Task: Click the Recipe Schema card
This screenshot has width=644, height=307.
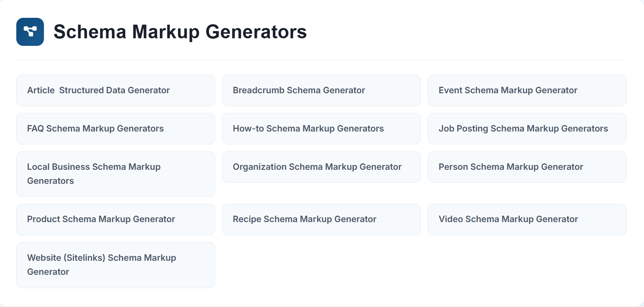Action: tap(321, 219)
